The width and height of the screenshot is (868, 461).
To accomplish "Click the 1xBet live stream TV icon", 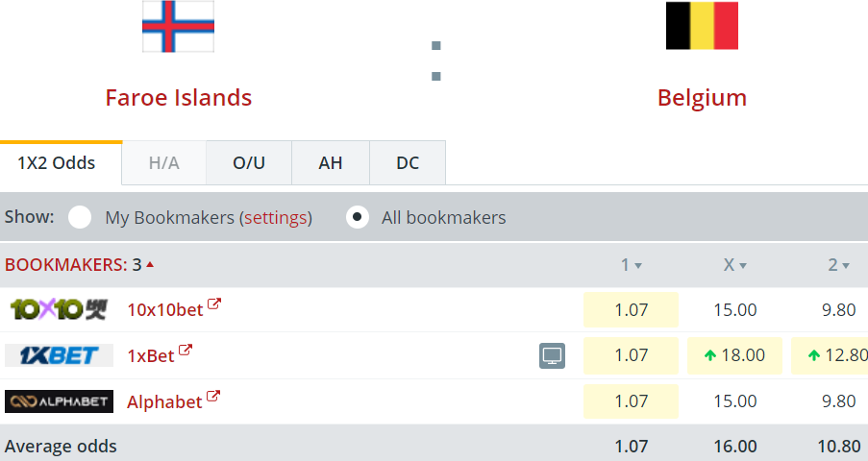I will point(552,356).
